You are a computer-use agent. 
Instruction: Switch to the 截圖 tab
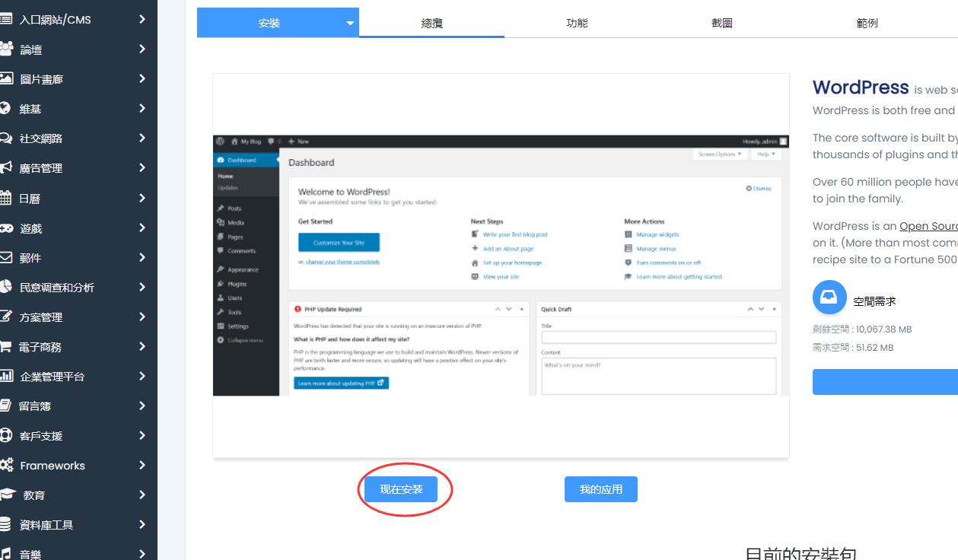722,23
